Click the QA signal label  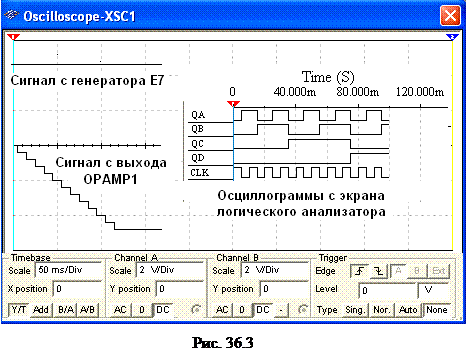pyautogui.click(x=198, y=115)
